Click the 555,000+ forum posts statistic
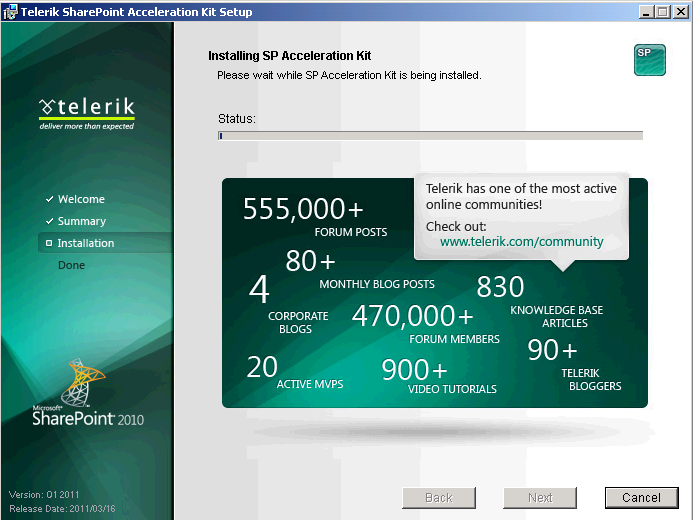Viewport: 693px width, 520px height. pyautogui.click(x=315, y=216)
